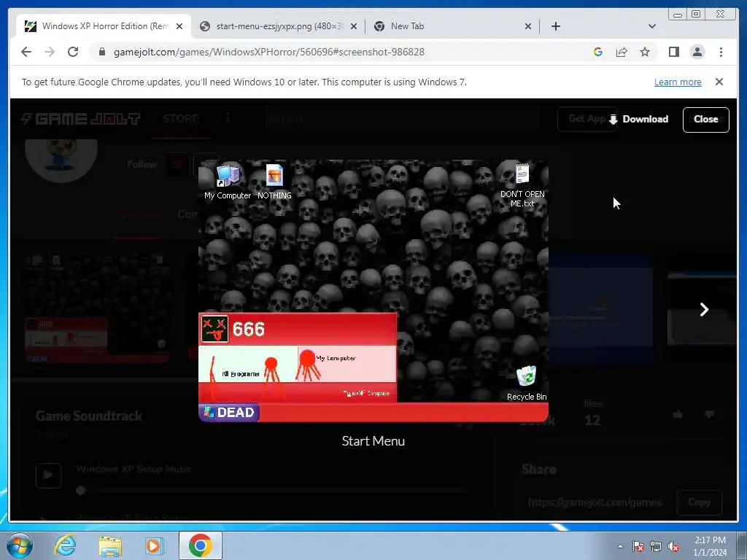
Task: Show hidden system tray icons
Action: [x=620, y=546]
